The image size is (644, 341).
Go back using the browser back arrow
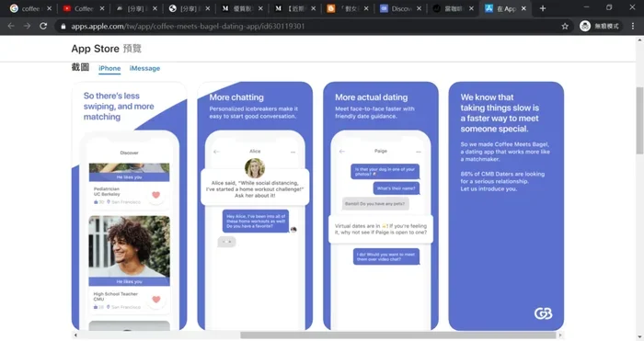11,26
